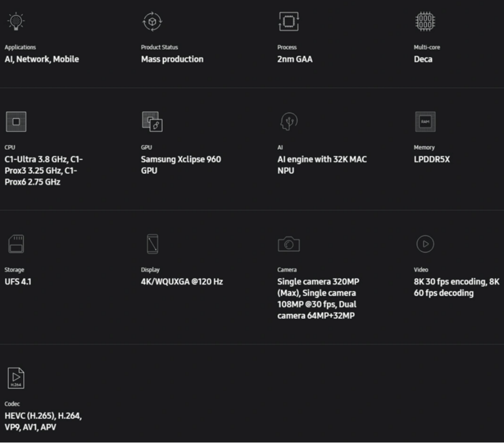Image resolution: width=504 pixels, height=443 pixels.
Task: Click the Product Status cube icon
Action: coord(152,21)
